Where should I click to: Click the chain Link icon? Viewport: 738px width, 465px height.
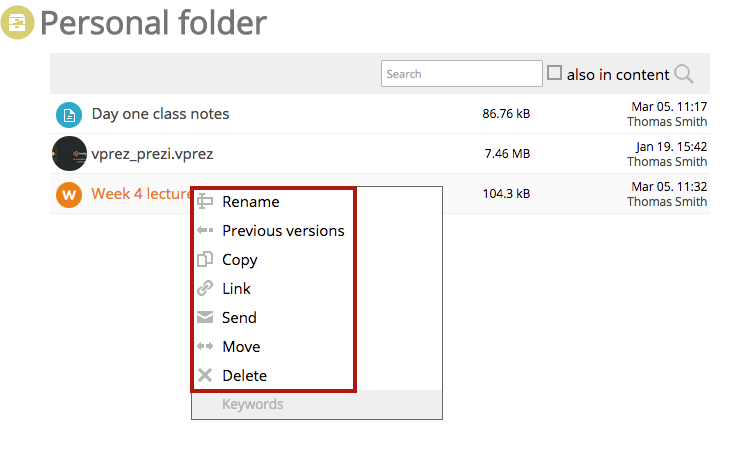(x=205, y=288)
